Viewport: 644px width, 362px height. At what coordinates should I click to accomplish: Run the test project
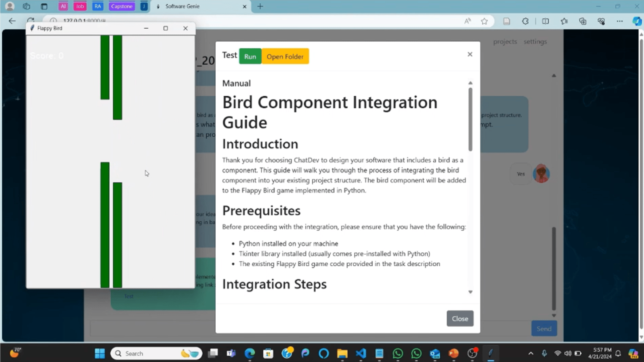(x=250, y=56)
